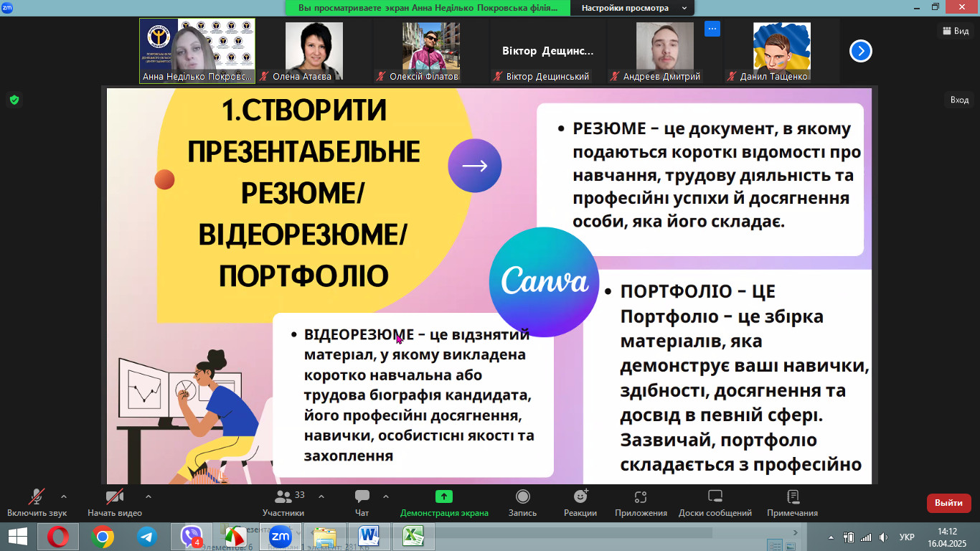Screen dimensions: 980x551
Task: Open the Вид view layout menu
Action: click(x=955, y=31)
